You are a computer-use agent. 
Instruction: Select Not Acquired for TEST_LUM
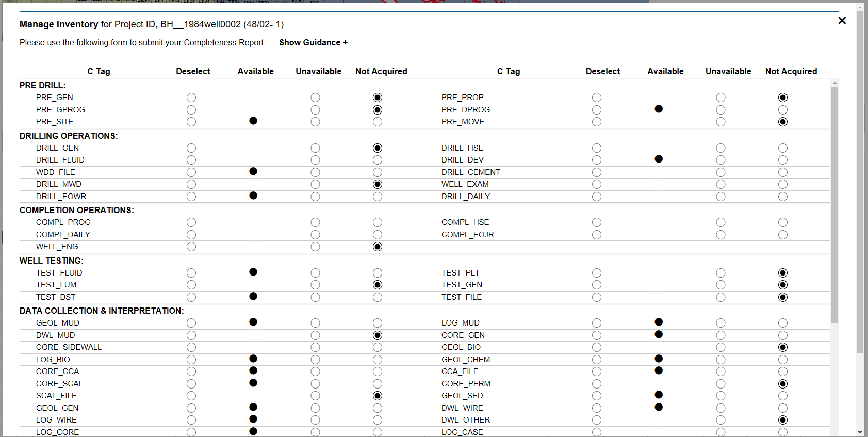378,285
